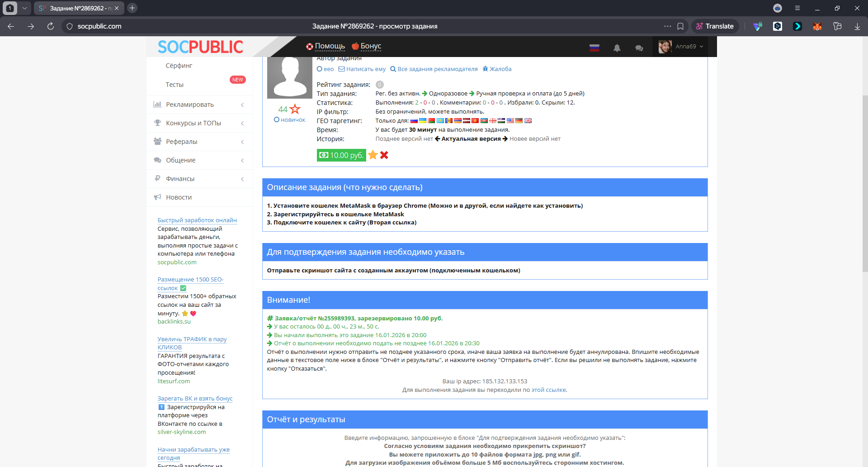The image size is (868, 467).
Task: Expand the Финансы sidebar section
Action: (199, 179)
